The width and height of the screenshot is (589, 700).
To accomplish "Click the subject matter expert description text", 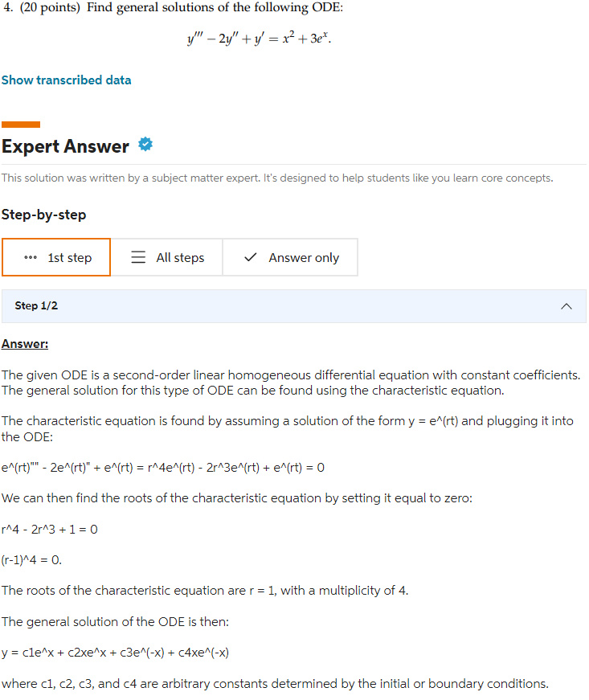I will [278, 178].
